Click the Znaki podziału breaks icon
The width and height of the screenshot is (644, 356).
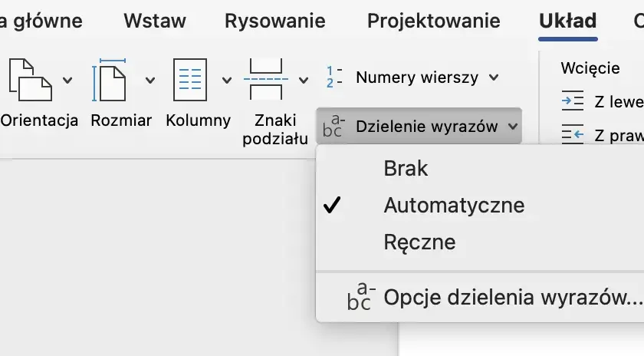266,79
